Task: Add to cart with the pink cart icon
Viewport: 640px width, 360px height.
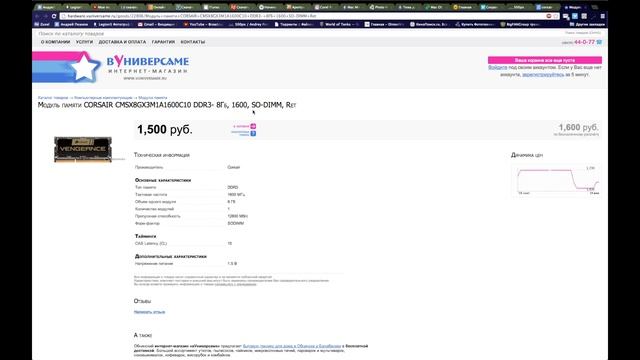Action: click(253, 126)
